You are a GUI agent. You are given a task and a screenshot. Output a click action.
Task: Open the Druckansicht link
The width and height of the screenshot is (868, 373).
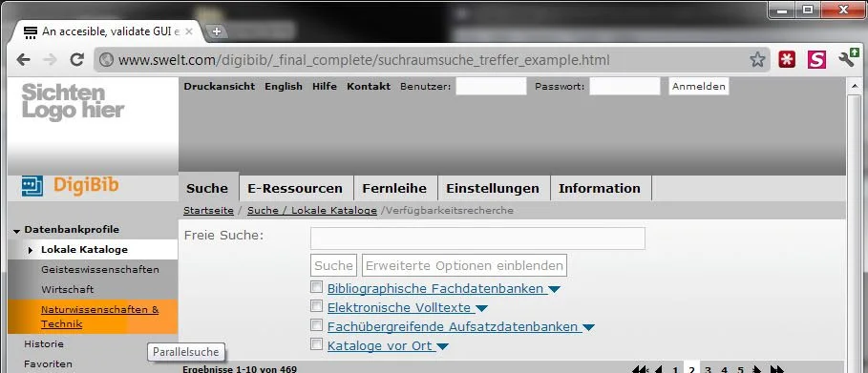(x=220, y=86)
